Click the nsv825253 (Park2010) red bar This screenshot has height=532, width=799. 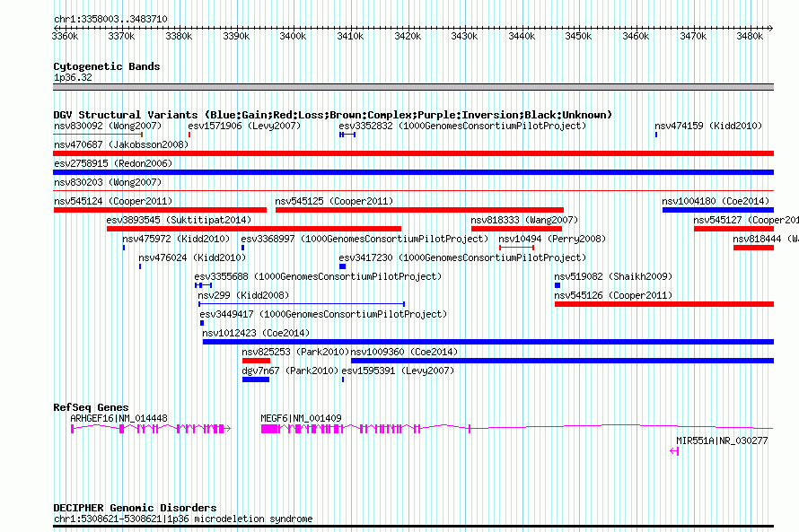pos(257,361)
